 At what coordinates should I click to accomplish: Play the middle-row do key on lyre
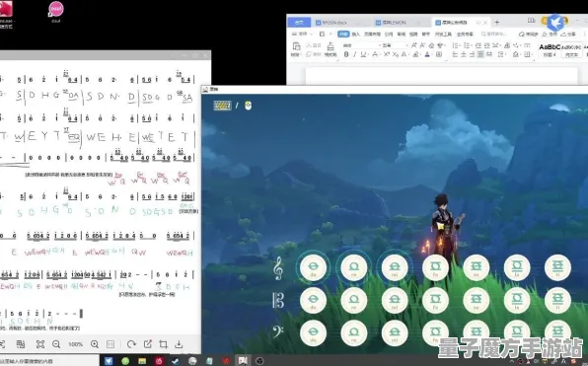pos(313,300)
